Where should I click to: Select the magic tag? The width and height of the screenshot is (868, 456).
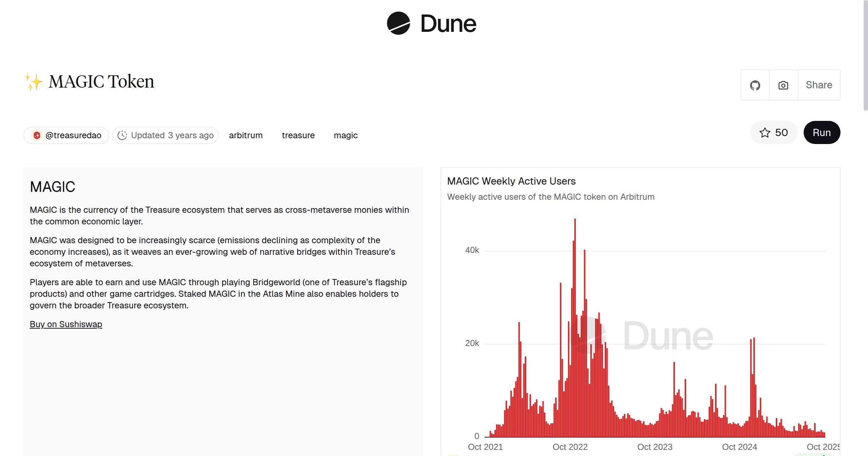345,135
